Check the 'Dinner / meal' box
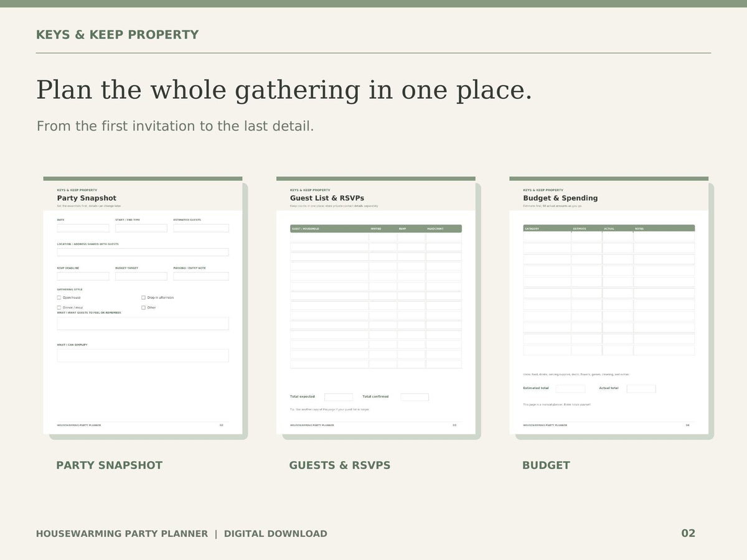The width and height of the screenshot is (747, 560). click(x=59, y=307)
